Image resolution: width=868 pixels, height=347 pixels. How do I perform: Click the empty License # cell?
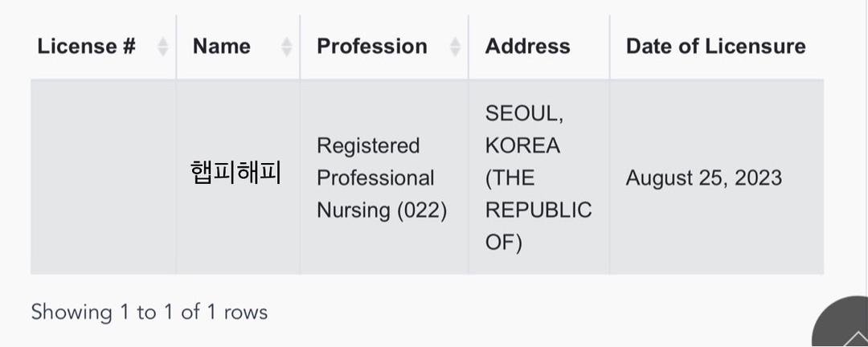pos(104,177)
